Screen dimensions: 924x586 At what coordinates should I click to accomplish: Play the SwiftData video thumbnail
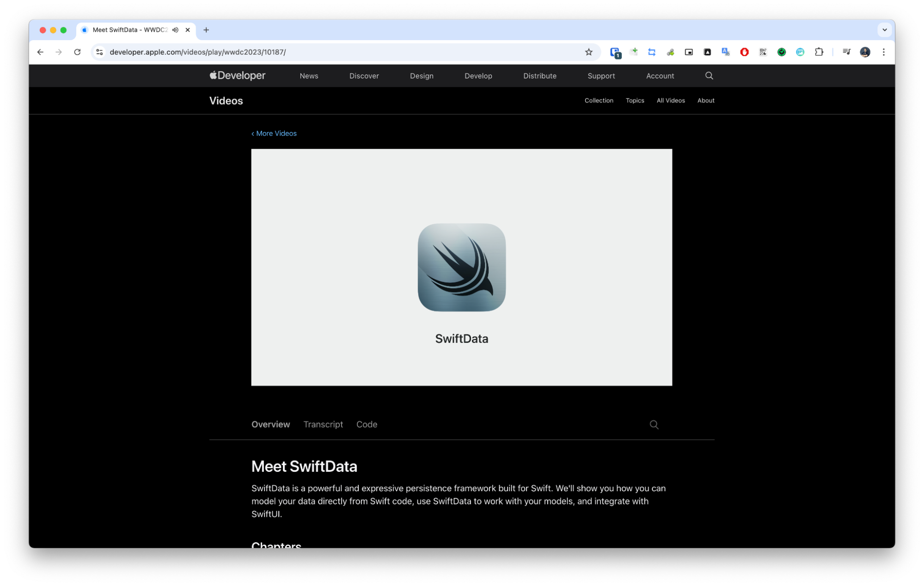461,267
